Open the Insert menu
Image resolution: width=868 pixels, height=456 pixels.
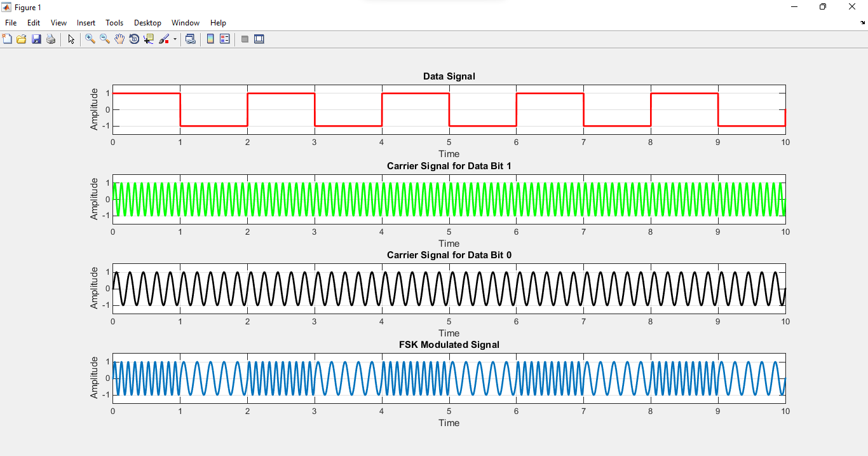(86, 23)
